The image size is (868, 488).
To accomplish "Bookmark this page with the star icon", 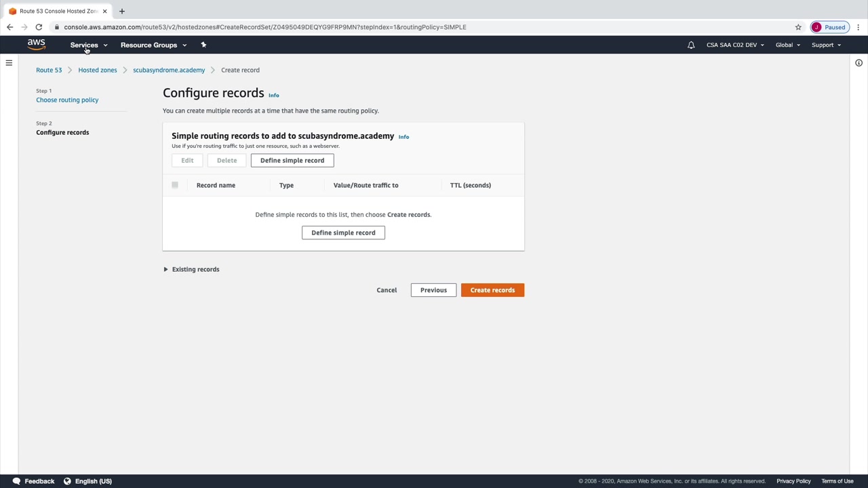I will 798,27.
